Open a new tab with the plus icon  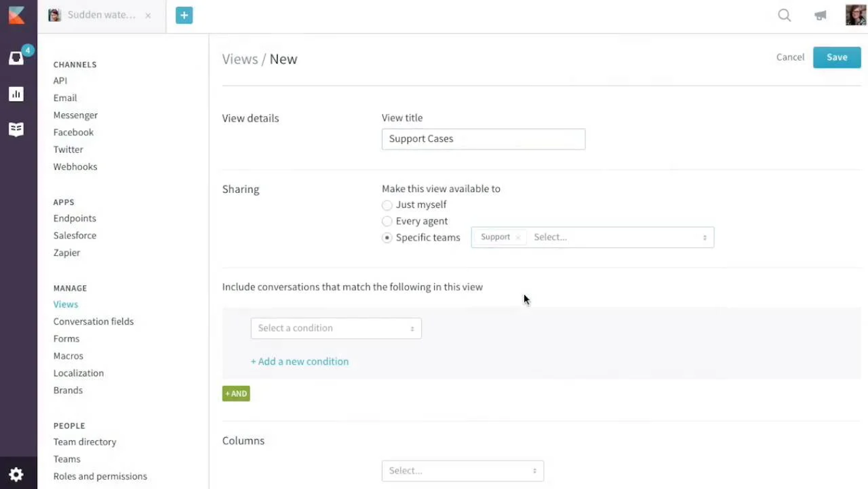(185, 15)
